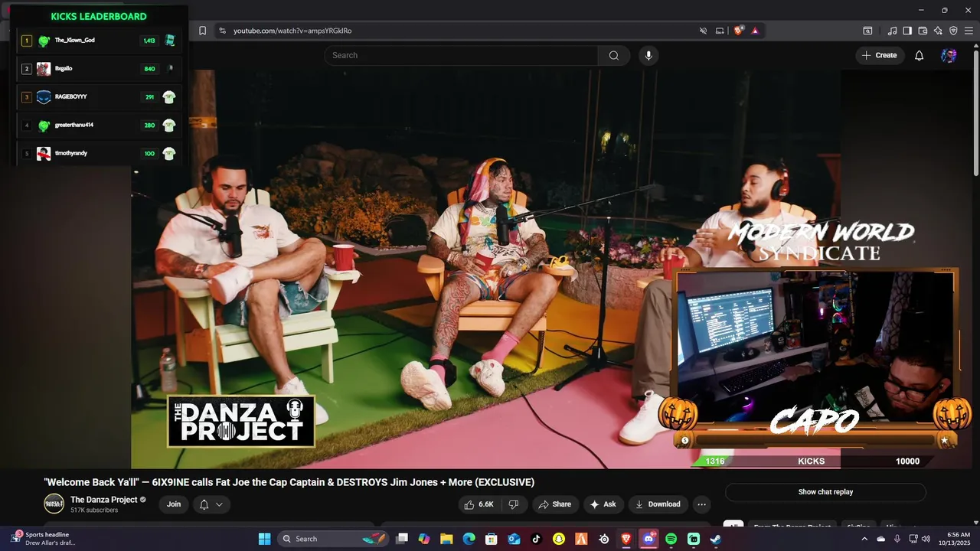Select RAGIEBOYYY leaderboard row
The height and width of the screenshot is (551, 980).
(x=99, y=97)
